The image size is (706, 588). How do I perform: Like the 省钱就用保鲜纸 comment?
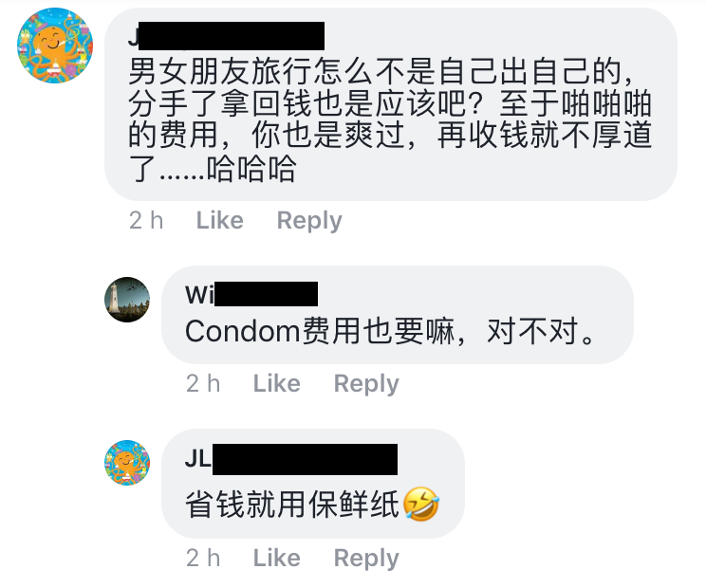point(276,558)
